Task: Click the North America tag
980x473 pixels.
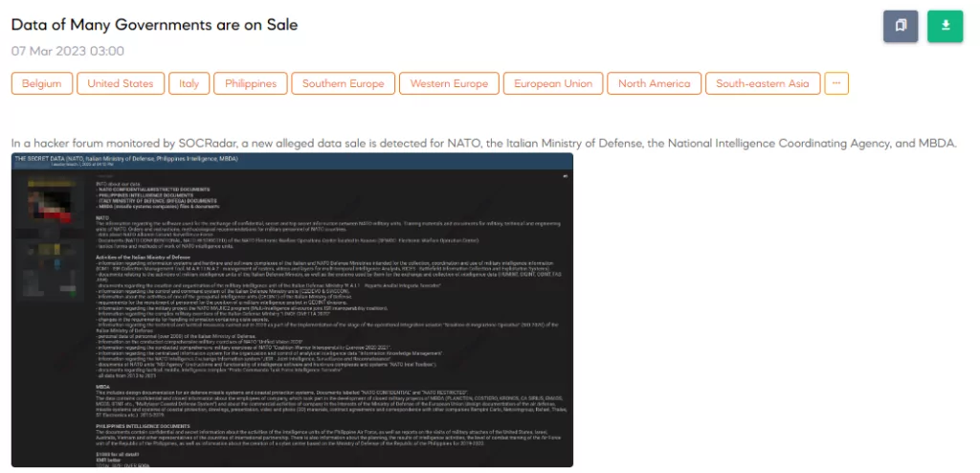Action: 655,83
